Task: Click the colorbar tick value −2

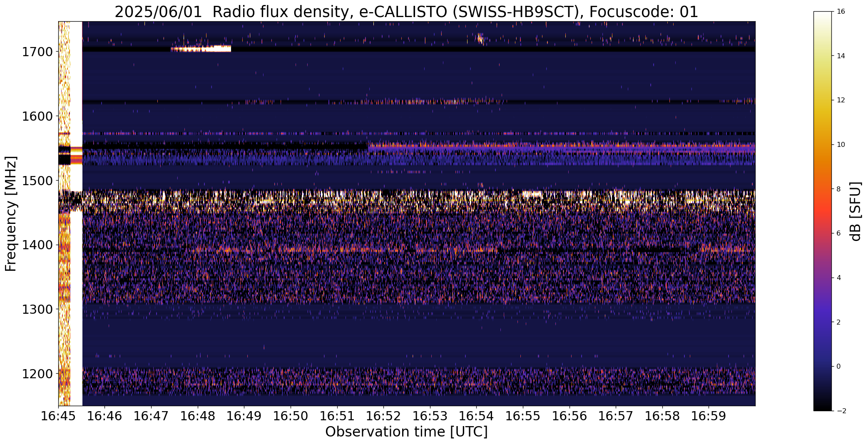Action: [x=841, y=411]
